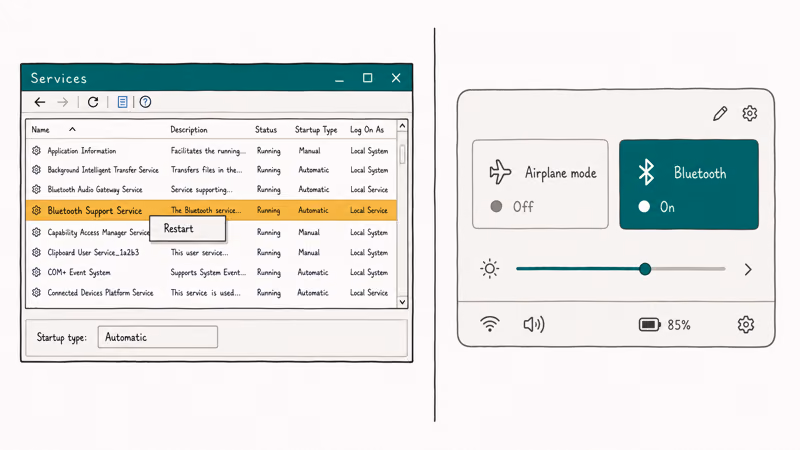
Task: Go back with the Services toolbar left arrow
Action: coord(40,102)
